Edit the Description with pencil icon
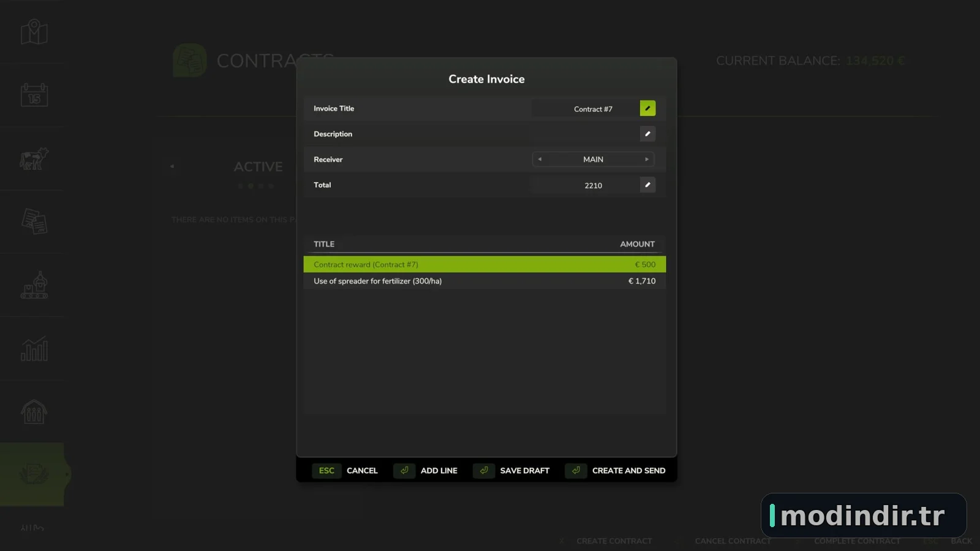 [x=647, y=134]
